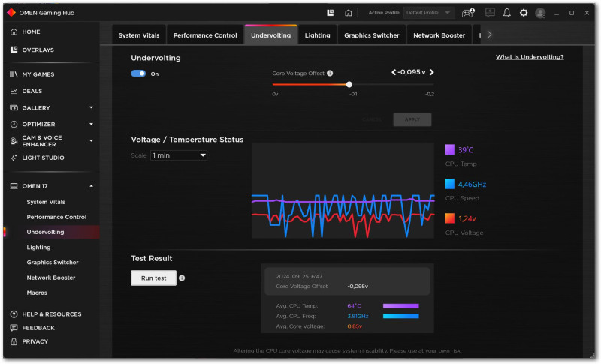Open the overlay icon in title bar
Image resolution: width=601 pixels, height=364 pixels.
(x=330, y=13)
